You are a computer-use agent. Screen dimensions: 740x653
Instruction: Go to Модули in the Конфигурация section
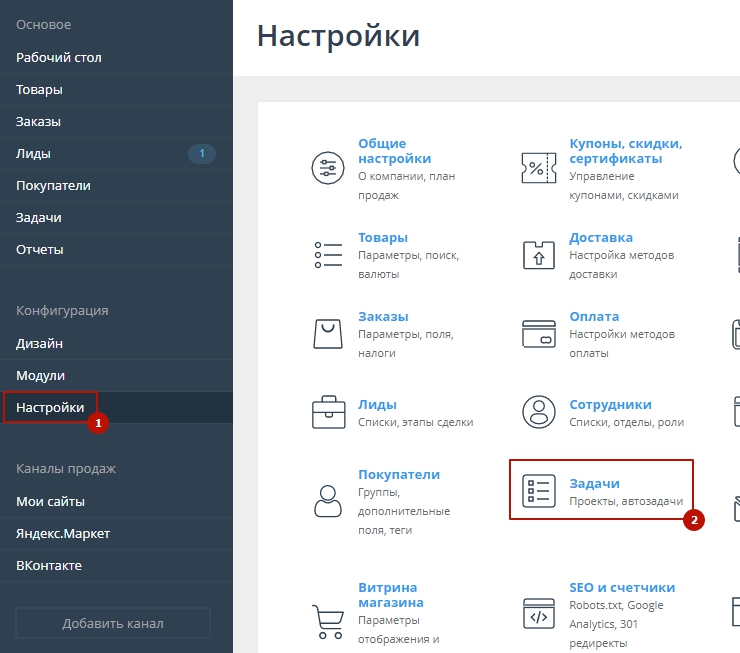tap(40, 375)
